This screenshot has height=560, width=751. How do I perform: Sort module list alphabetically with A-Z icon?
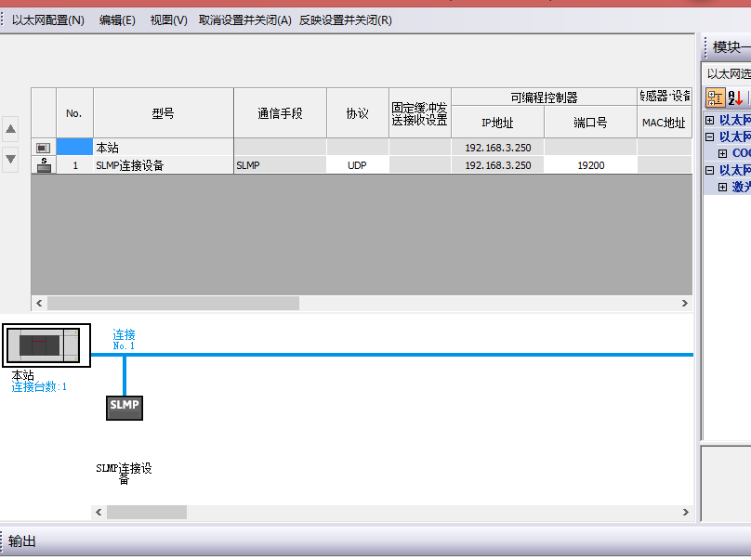tap(735, 98)
